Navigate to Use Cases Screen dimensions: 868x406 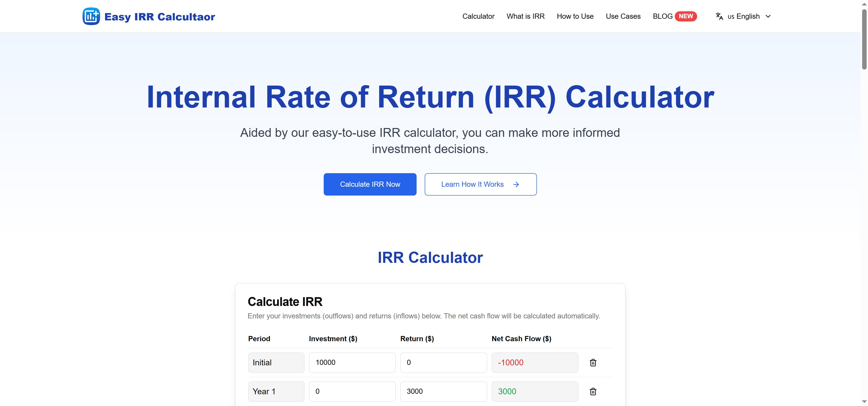pos(623,16)
